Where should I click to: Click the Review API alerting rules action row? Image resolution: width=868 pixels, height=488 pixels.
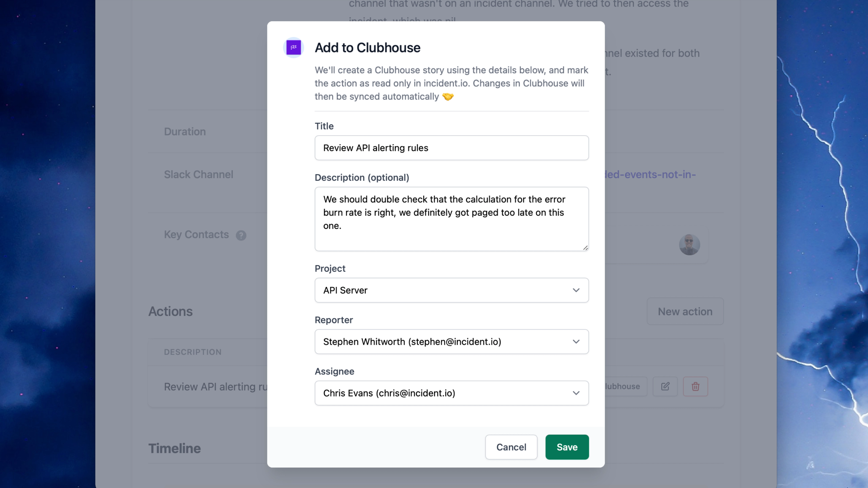pyautogui.click(x=216, y=387)
